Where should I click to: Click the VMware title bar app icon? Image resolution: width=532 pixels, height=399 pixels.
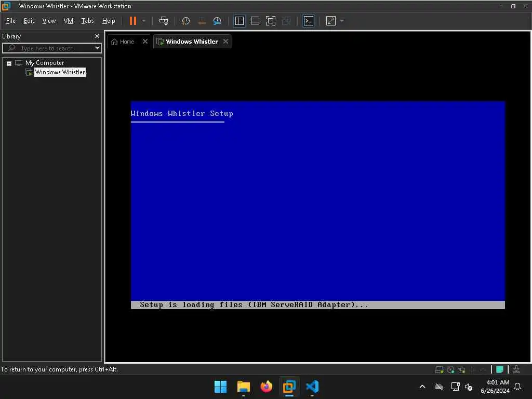6,6
